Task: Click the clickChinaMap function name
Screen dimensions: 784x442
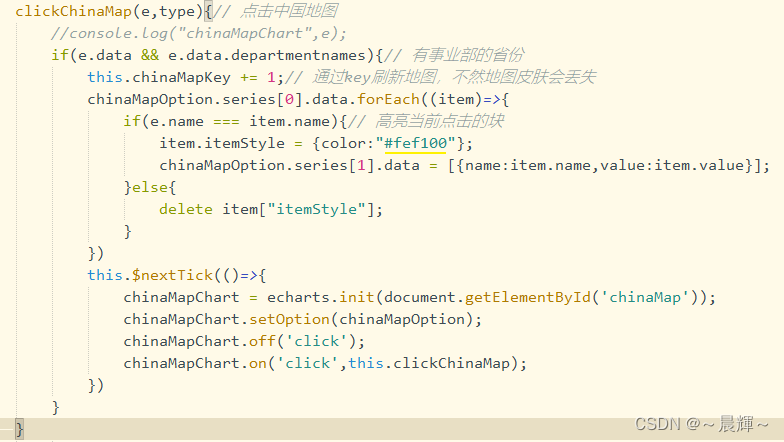Action: [74, 11]
